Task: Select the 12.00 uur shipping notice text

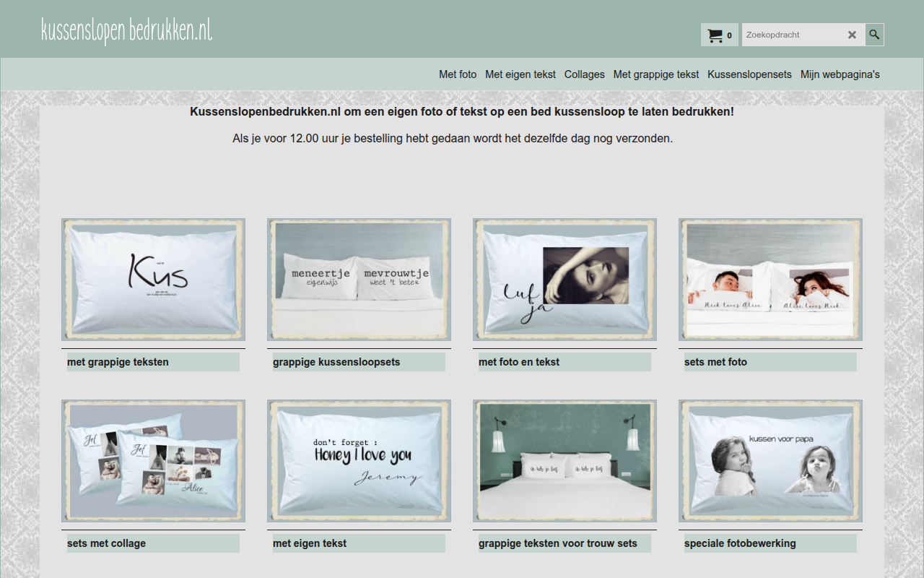Action: 453,138
